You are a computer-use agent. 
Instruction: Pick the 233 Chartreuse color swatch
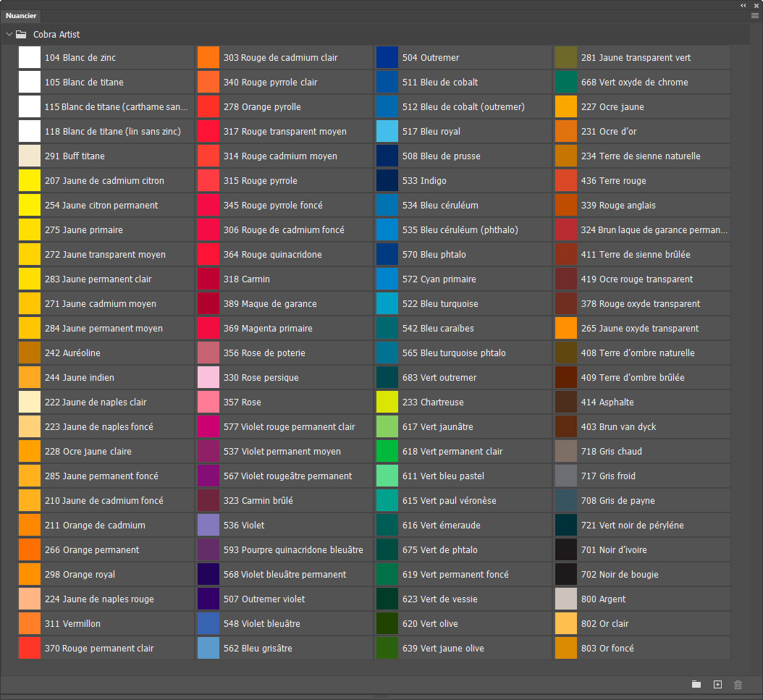387,402
